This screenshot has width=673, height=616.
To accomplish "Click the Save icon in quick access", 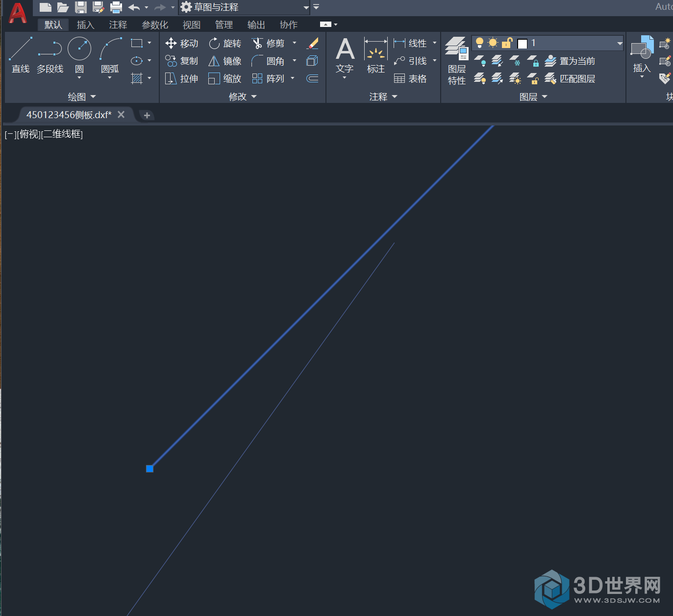I will [x=80, y=7].
